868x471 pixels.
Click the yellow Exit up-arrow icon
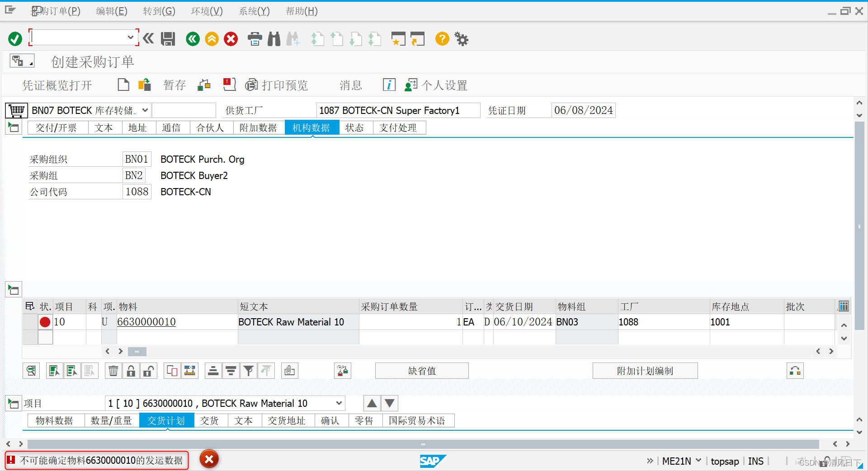212,39
